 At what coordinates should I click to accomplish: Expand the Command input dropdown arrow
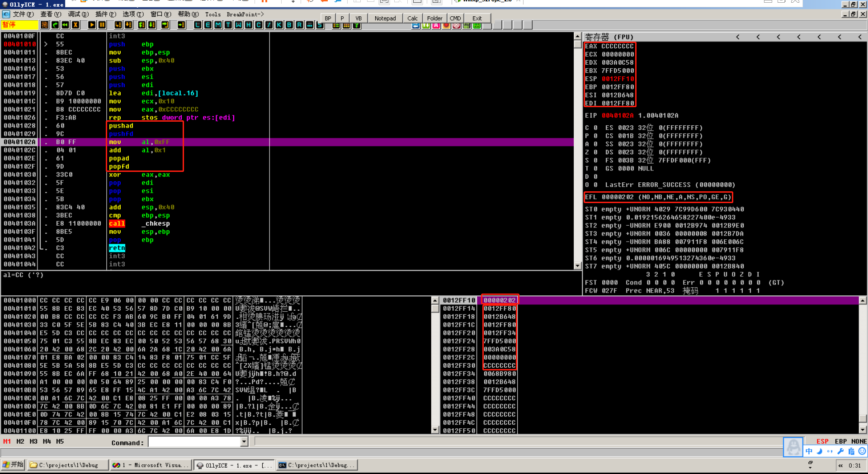244,442
